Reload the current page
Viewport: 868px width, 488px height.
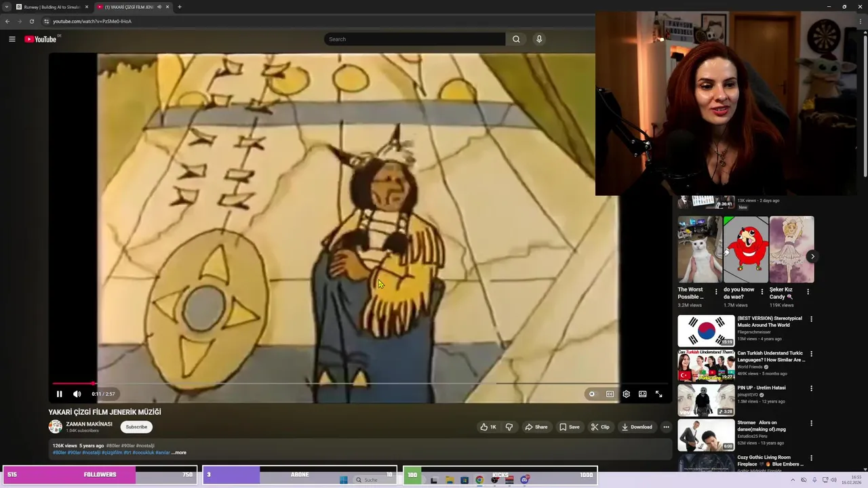pyautogui.click(x=31, y=21)
